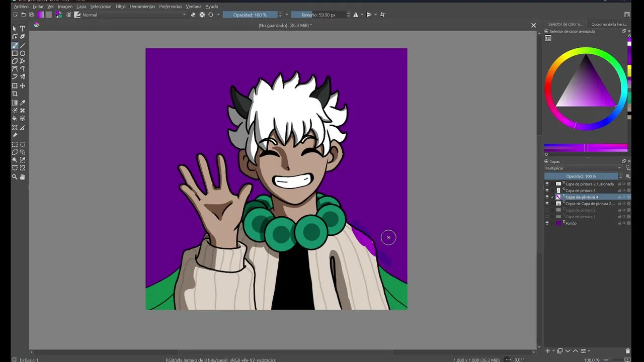Viewport: 644px width, 362px height.
Task: Delete layer using trash icon
Action: point(627,351)
